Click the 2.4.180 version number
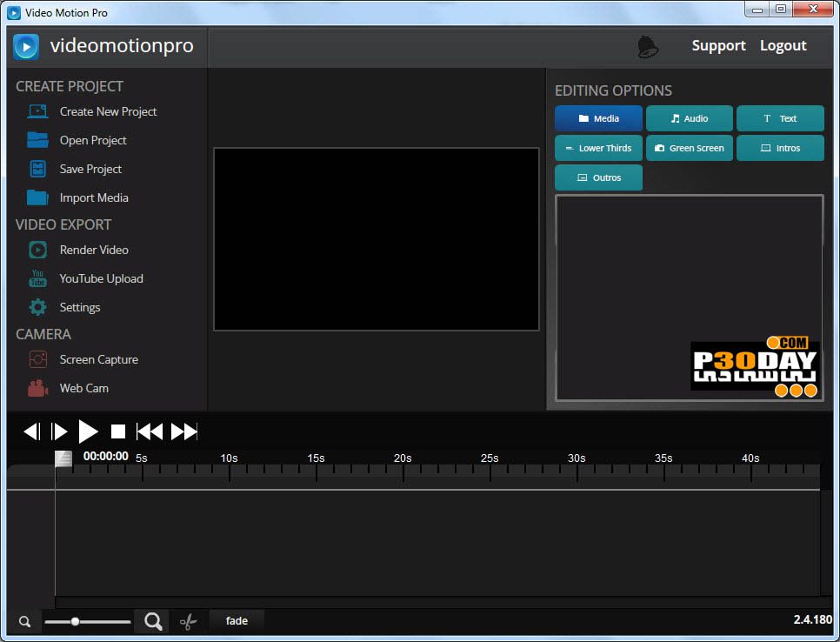 (813, 619)
